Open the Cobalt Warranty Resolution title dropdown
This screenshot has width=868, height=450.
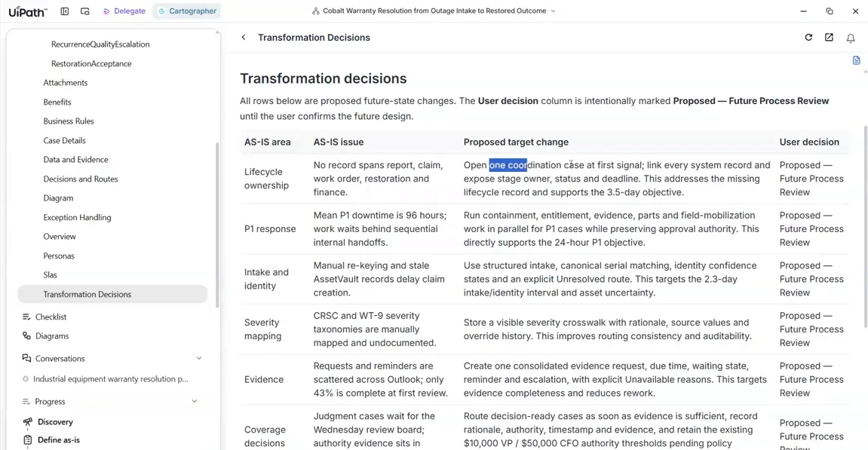434,11
